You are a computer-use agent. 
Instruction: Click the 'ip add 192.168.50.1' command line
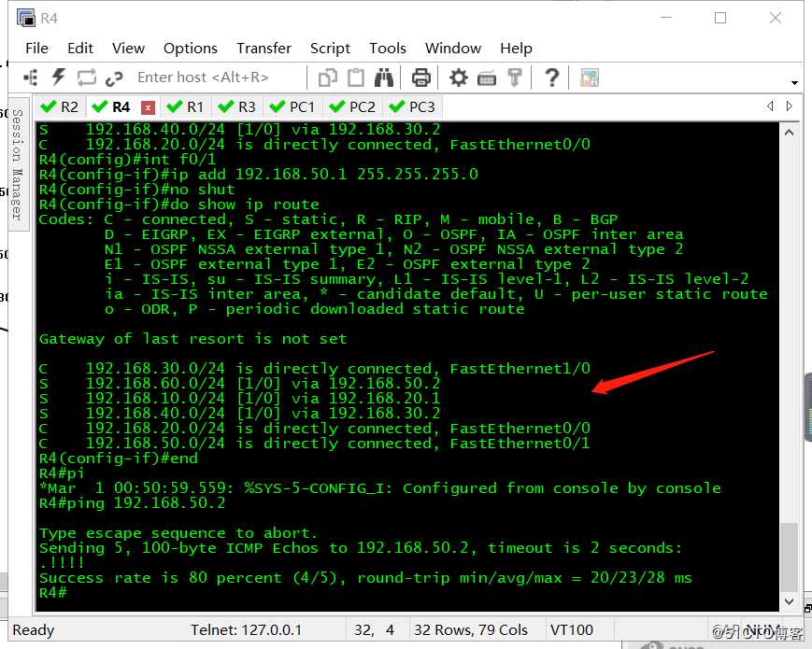pos(259,175)
